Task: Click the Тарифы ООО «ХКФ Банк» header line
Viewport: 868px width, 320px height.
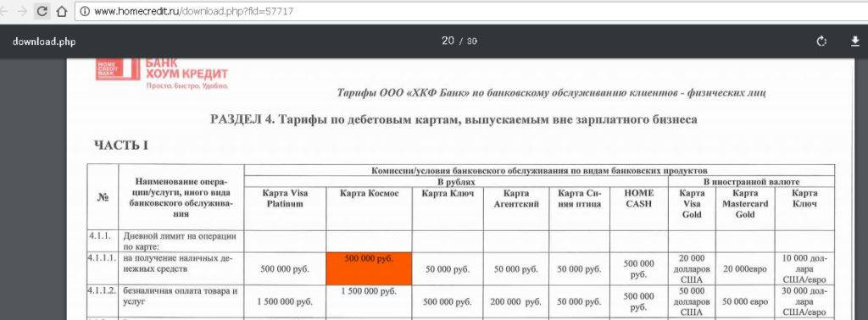Action: coord(551,93)
